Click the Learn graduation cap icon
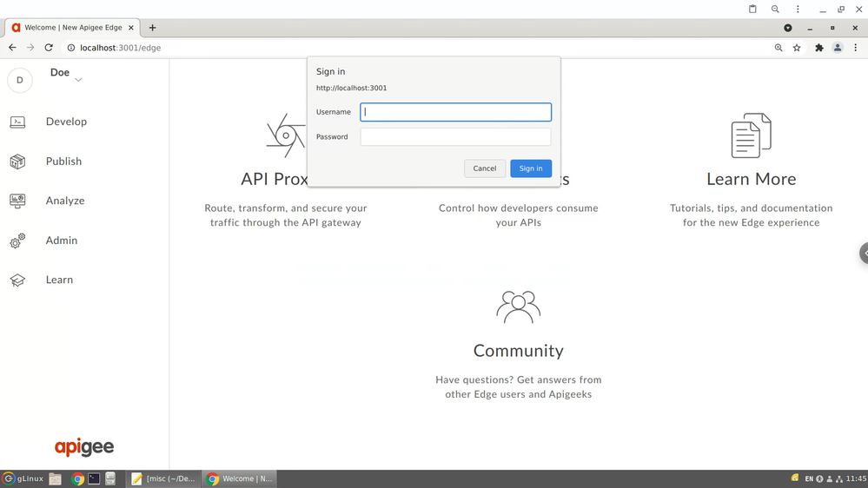The image size is (868, 488). click(17, 280)
